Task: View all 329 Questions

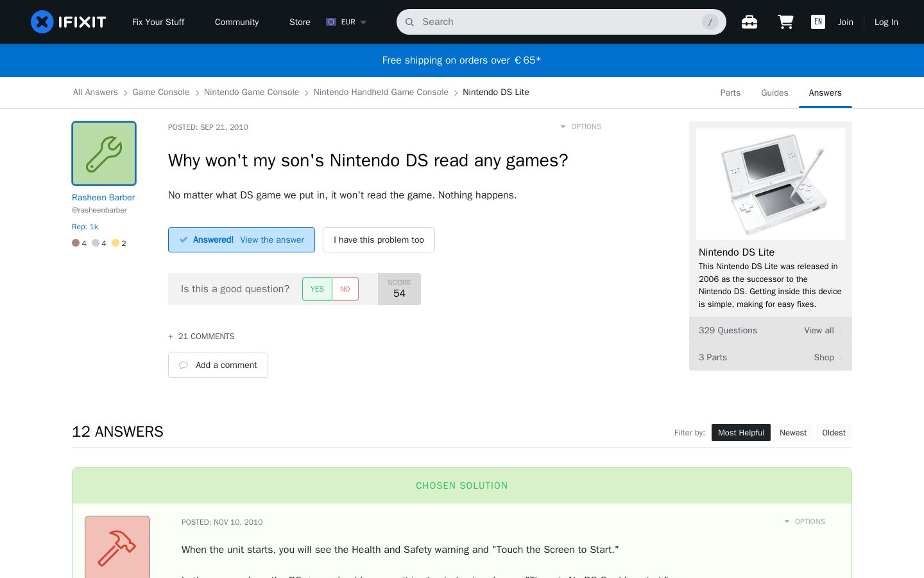Action: [x=771, y=331]
